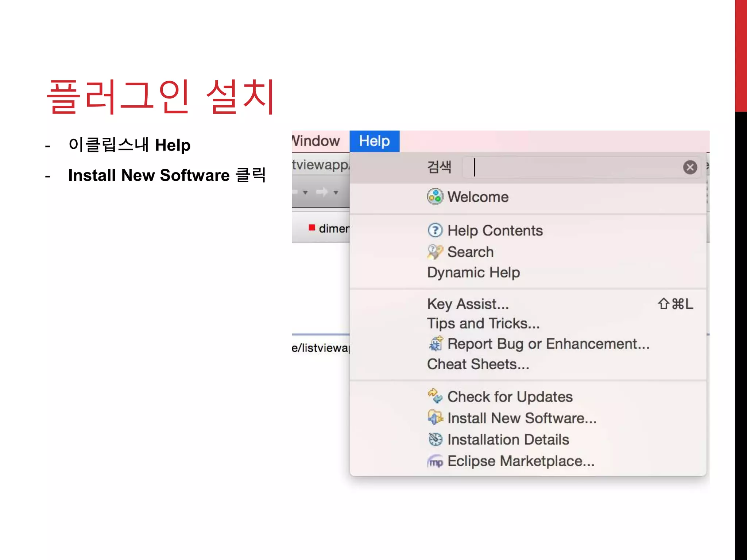Screen dimensions: 747x560
Task: Click the Eclipse Marketplace mp icon
Action: pos(435,462)
